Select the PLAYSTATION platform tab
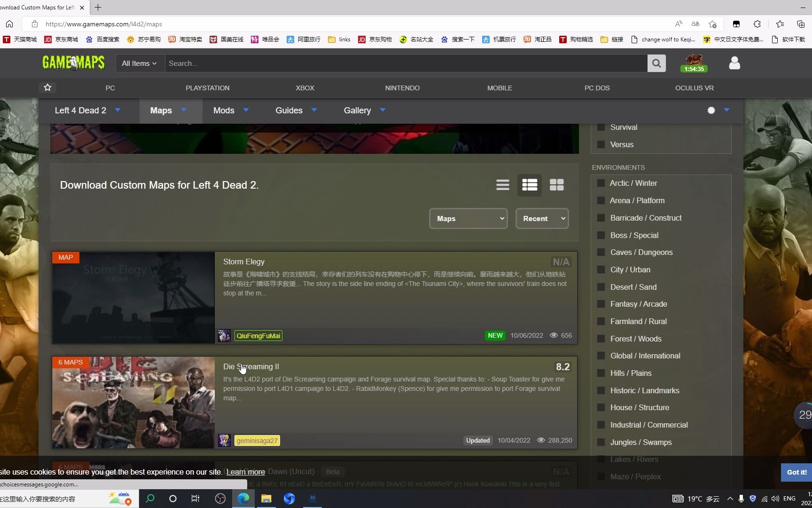812x508 pixels. pyautogui.click(x=208, y=88)
